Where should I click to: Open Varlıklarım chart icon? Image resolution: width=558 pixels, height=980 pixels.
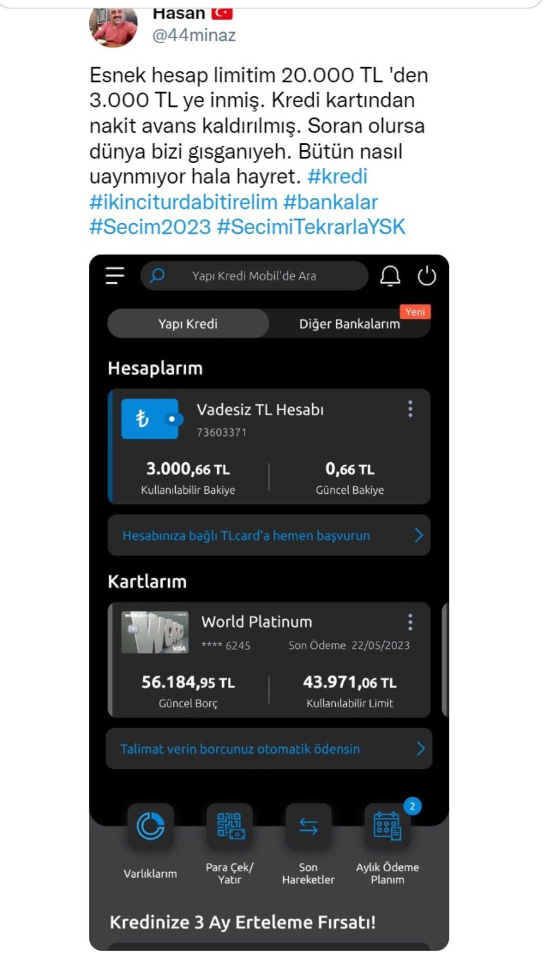click(150, 826)
